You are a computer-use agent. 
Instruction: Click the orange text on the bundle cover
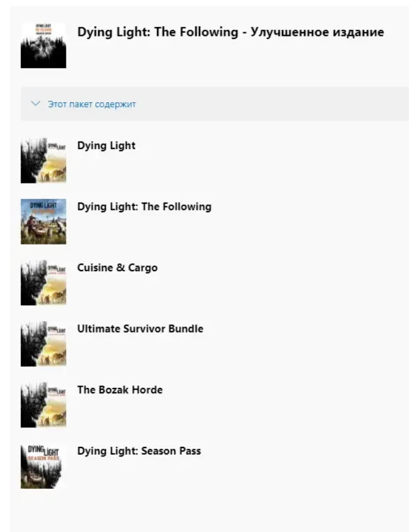[43, 30]
